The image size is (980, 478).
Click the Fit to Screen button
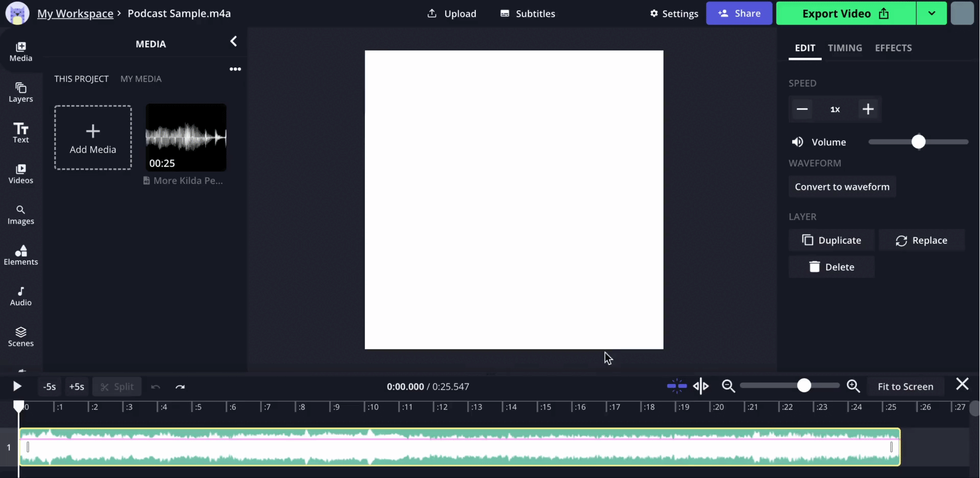tap(905, 387)
